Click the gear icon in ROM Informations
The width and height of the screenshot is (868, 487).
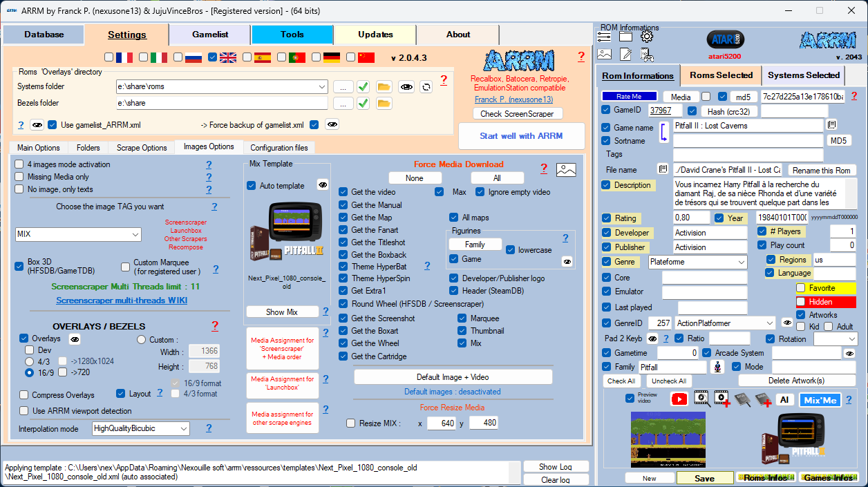tap(647, 37)
